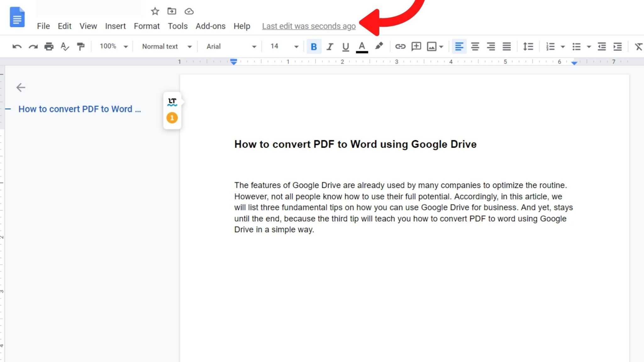644x362 pixels.
Task: Open the 100% zoom dropdown
Action: pyautogui.click(x=114, y=47)
